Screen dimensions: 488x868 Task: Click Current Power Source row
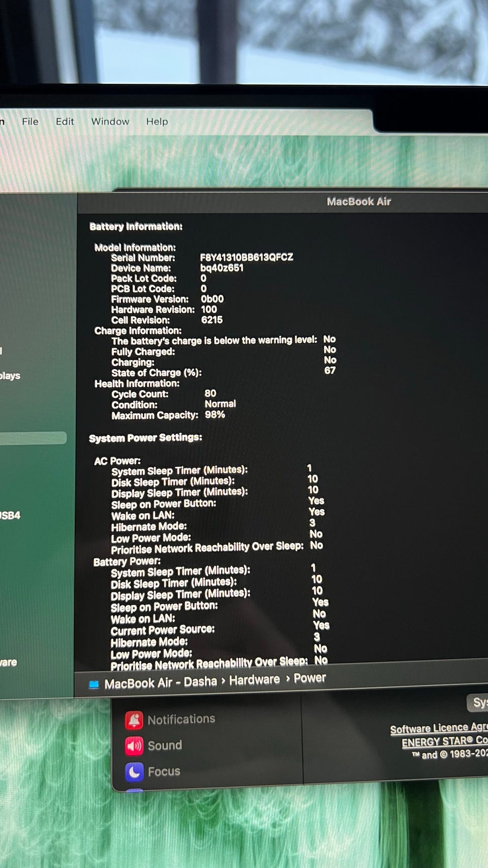(x=220, y=628)
